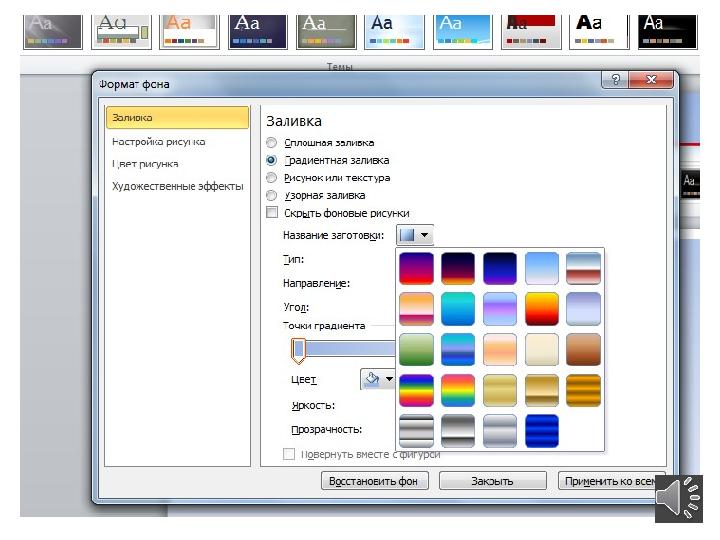This screenshot has width=720, height=540.
Task: Click the 'Восстановить фон' button
Action: (375, 481)
